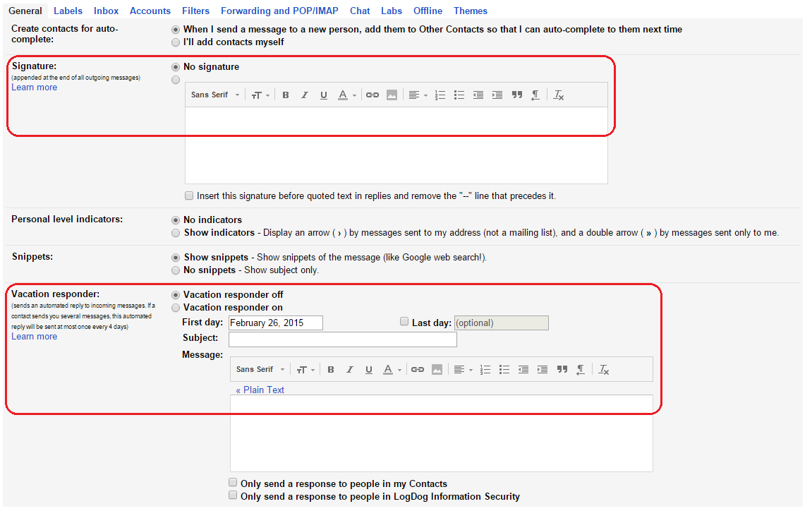The height and width of the screenshot is (511, 812).
Task: Check insert signature before quoted text
Action: [189, 196]
